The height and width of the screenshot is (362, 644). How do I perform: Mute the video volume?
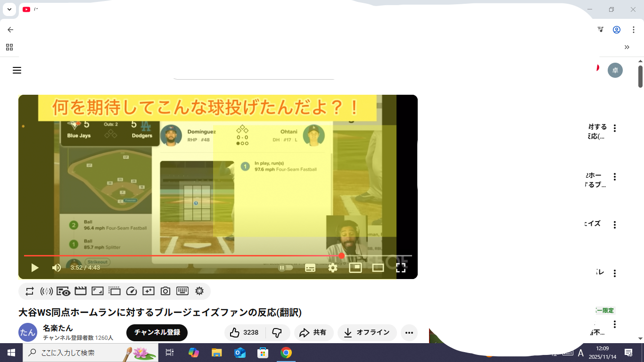click(x=57, y=268)
